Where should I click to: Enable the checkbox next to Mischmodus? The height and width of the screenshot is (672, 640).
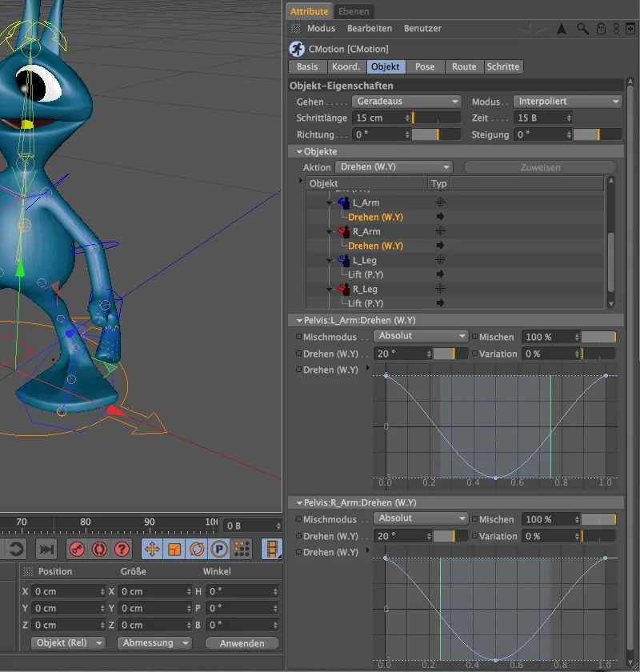[x=301, y=337]
